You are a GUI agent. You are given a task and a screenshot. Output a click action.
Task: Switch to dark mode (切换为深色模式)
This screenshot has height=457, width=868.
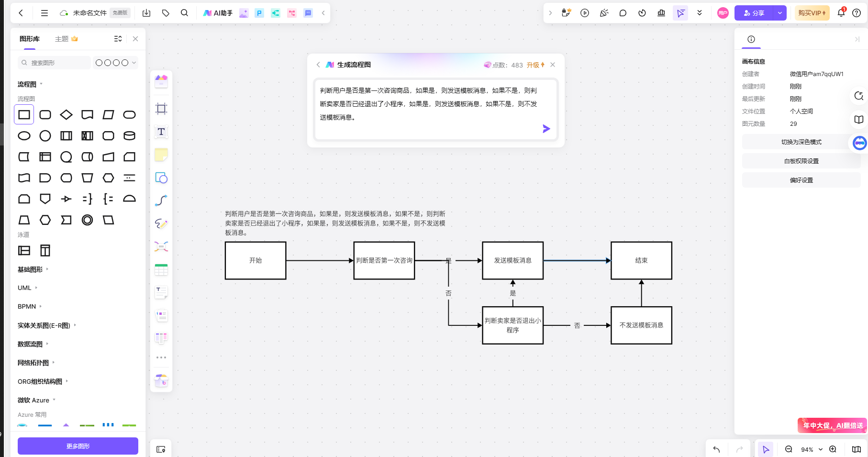pos(801,142)
